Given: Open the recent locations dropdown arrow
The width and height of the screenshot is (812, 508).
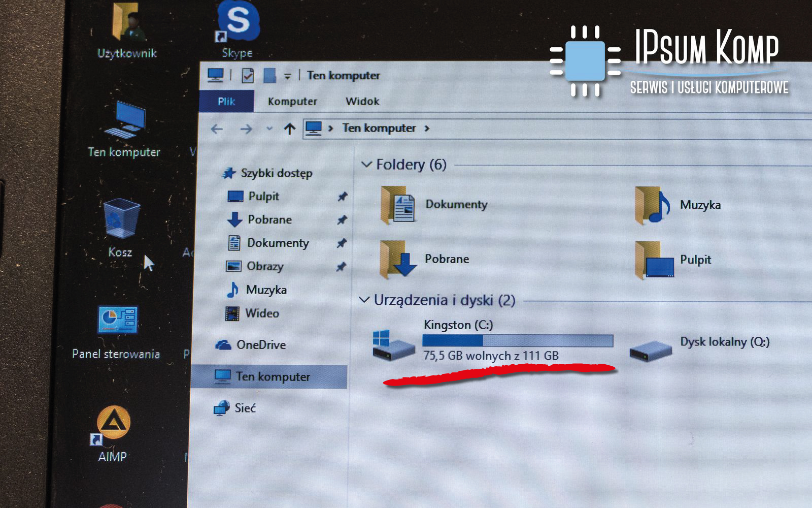Looking at the screenshot, I should (269, 129).
